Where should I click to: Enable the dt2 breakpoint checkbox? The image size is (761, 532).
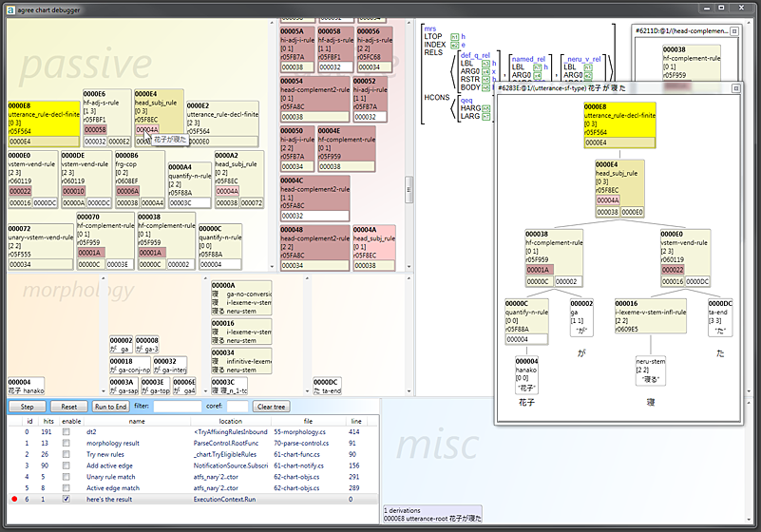(x=66, y=431)
